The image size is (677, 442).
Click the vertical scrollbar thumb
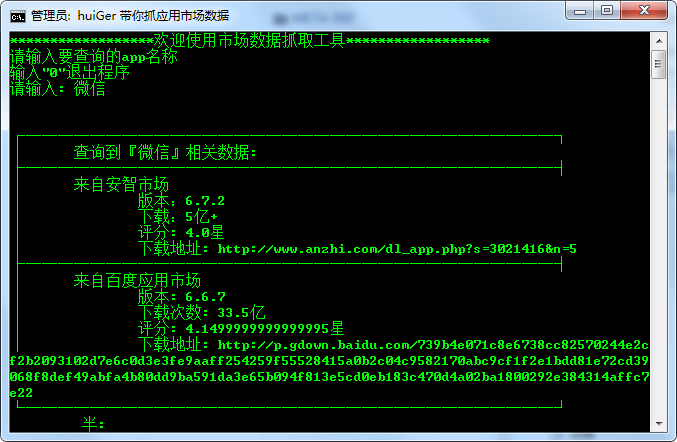click(x=659, y=64)
